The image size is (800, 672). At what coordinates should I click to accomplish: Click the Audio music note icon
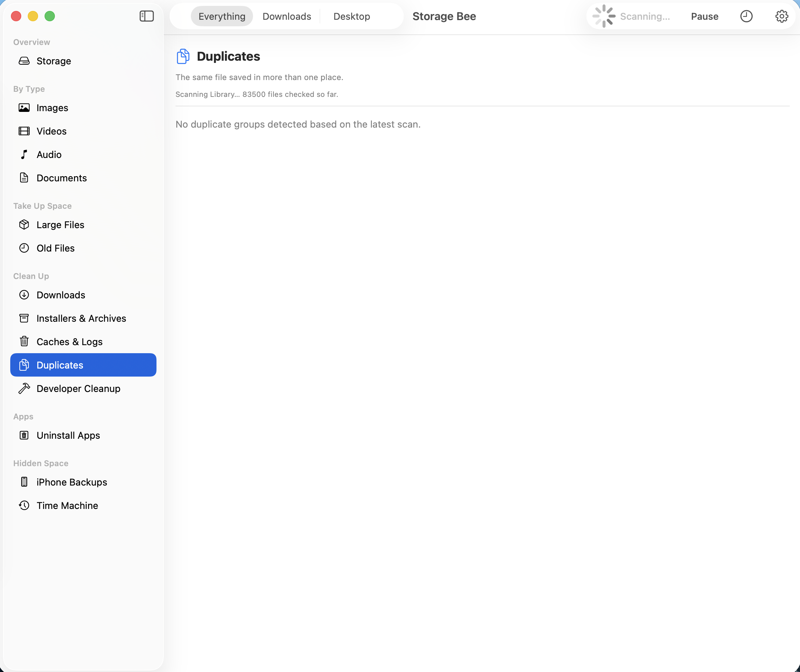tap(24, 154)
